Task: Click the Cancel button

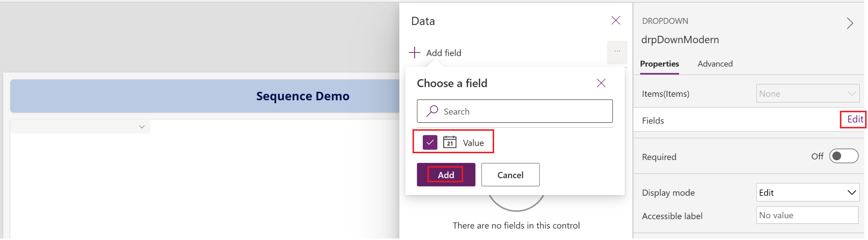Action: pyautogui.click(x=510, y=175)
